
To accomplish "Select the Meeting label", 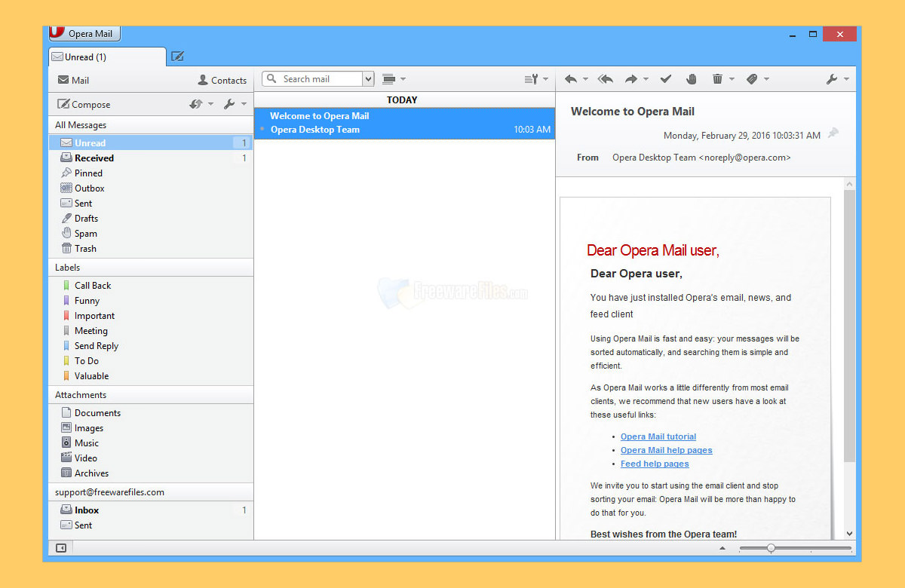I will pos(151,331).
